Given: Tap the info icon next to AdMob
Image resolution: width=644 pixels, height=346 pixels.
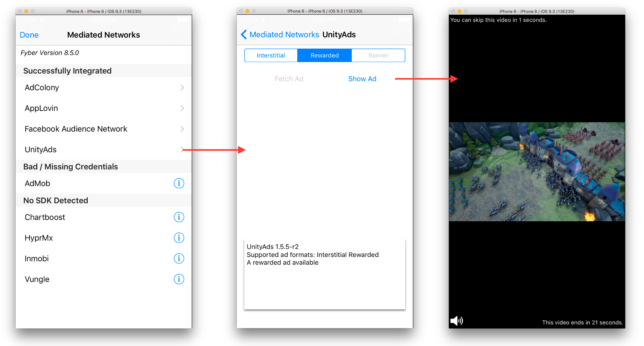Looking at the screenshot, I should (x=179, y=183).
